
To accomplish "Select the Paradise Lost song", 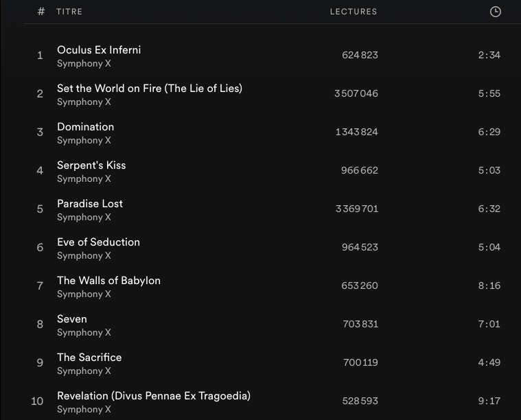I will 90,204.
